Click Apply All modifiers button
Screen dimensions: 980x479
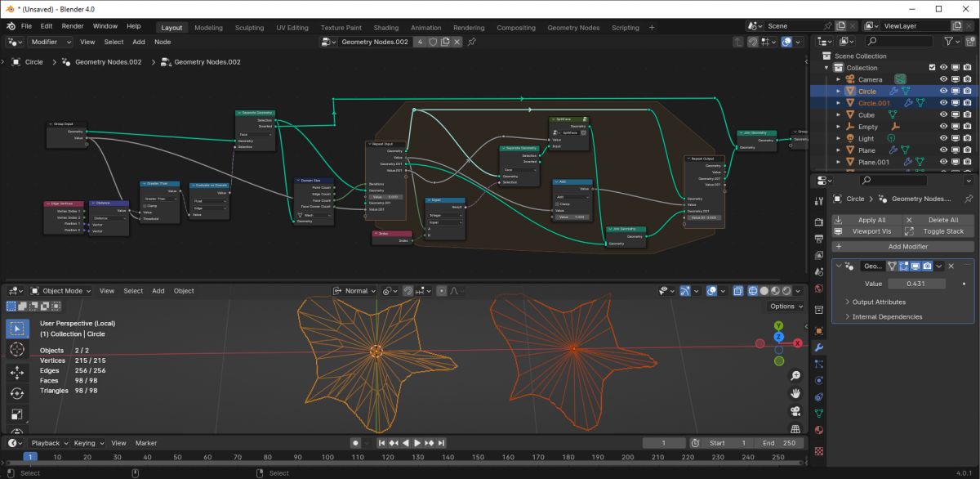click(x=867, y=220)
